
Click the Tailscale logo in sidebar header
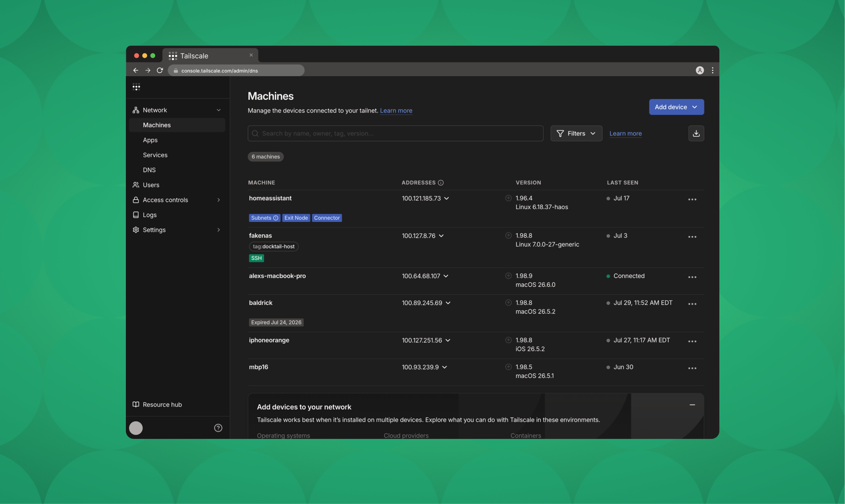point(136,87)
